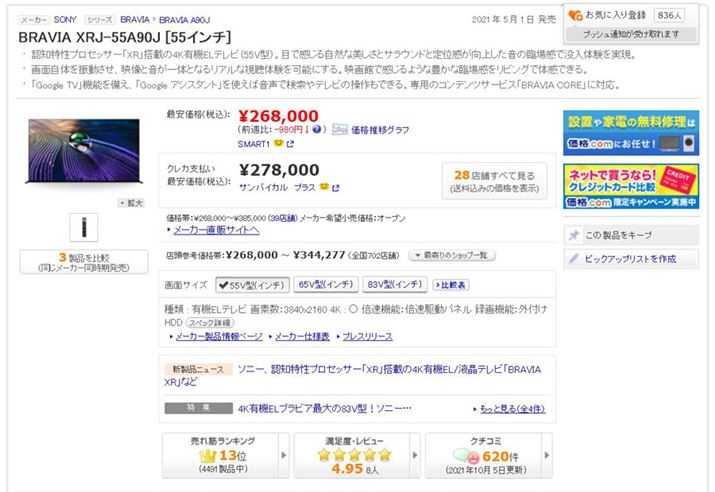Click the main BRAVIA TV product image
715x492 pixels.
pos(84,151)
